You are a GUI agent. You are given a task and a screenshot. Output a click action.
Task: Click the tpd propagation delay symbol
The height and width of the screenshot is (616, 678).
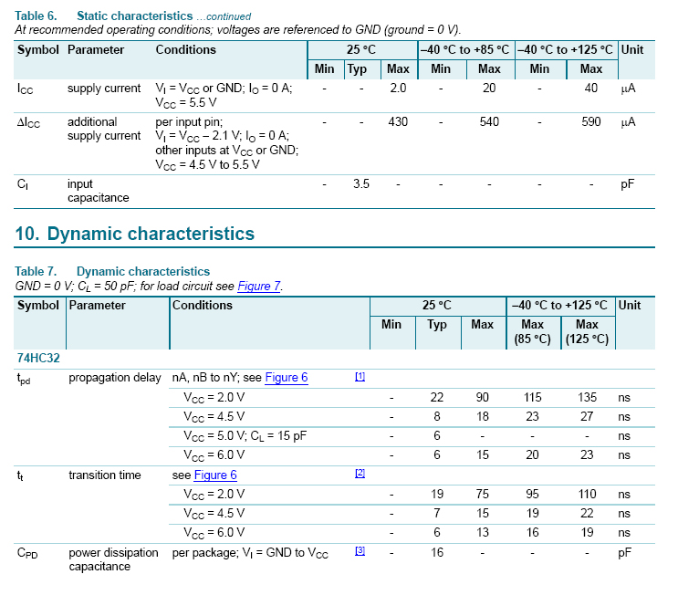pos(25,379)
